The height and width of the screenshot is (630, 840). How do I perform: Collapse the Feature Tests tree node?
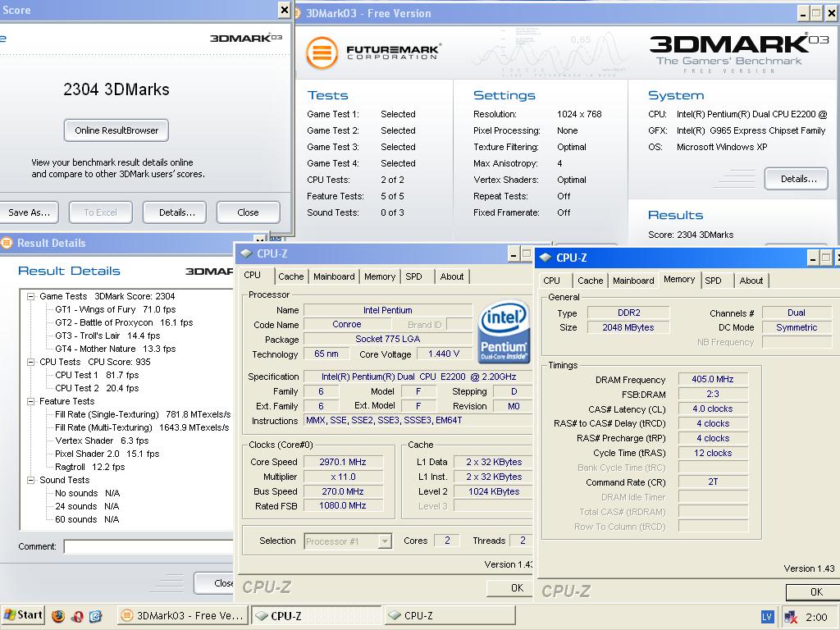click(31, 401)
